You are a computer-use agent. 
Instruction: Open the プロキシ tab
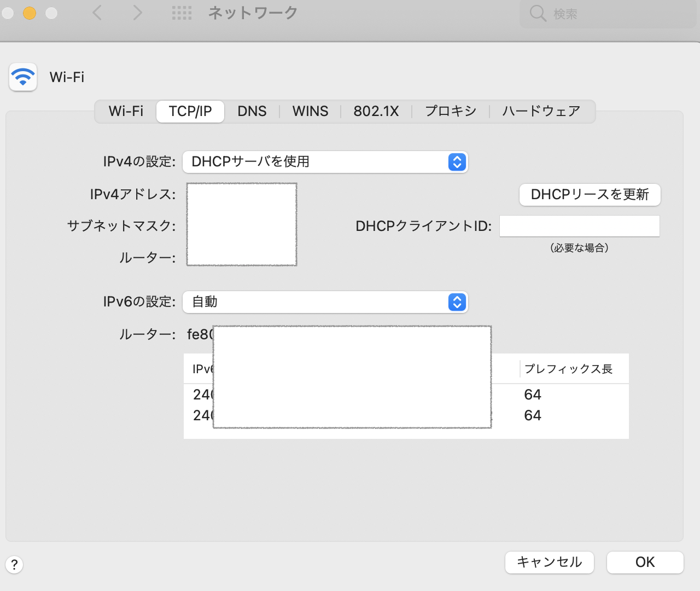451,112
